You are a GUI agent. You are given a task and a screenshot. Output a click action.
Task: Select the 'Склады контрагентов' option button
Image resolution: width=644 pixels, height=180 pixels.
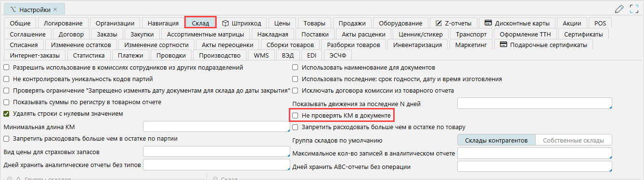496,141
